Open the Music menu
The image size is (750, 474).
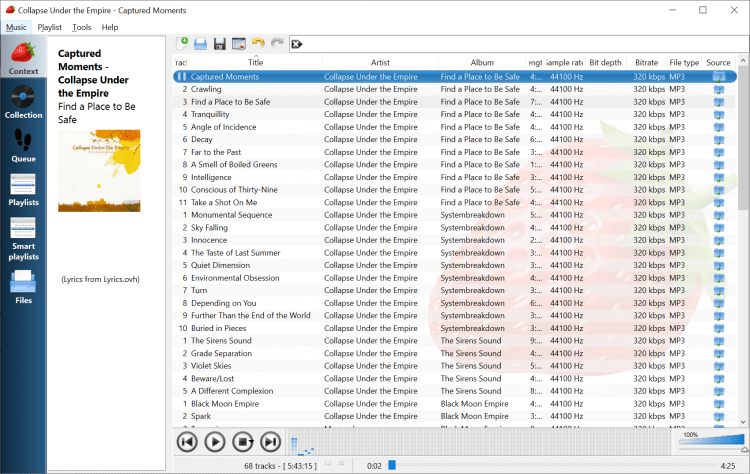[x=16, y=27]
